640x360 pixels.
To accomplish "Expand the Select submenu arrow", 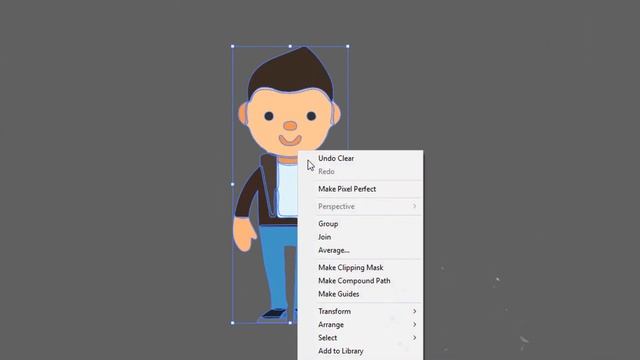I will [414, 338].
